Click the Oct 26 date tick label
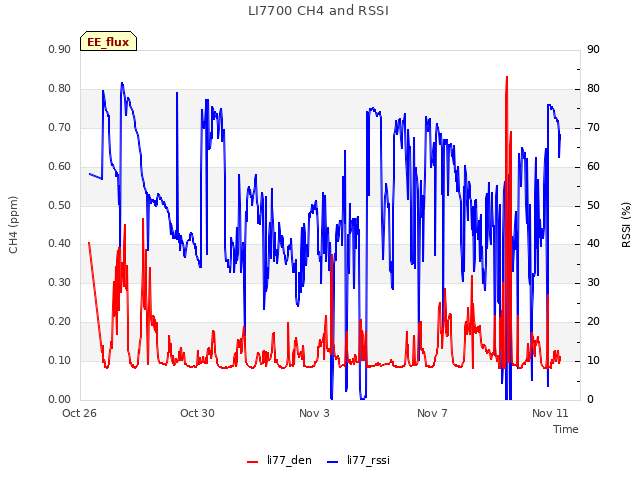Image resolution: width=640 pixels, height=480 pixels. (x=79, y=413)
